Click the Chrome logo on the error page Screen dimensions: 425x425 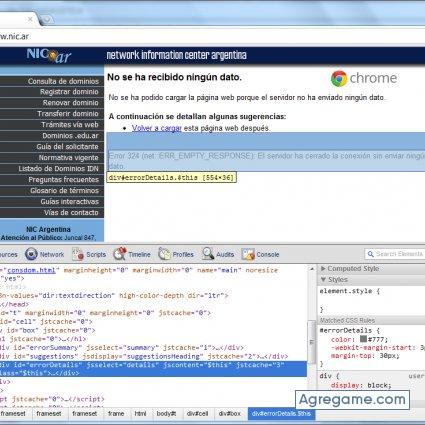click(x=364, y=78)
